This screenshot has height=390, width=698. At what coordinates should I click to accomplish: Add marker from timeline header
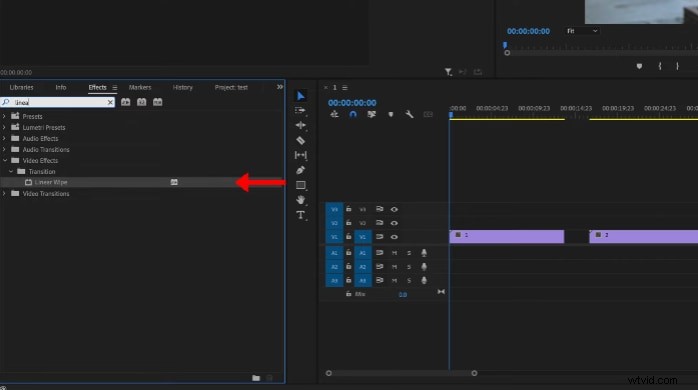[x=391, y=114]
